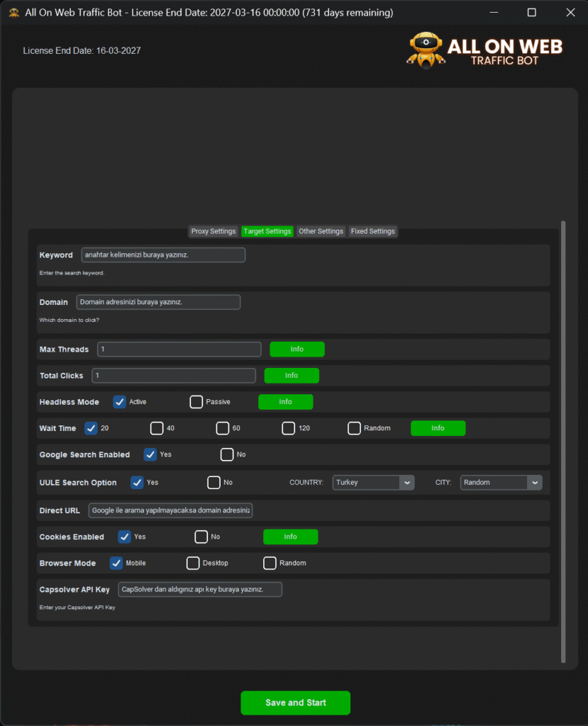
Task: Expand the CITY dropdown showing Random
Action: point(501,482)
